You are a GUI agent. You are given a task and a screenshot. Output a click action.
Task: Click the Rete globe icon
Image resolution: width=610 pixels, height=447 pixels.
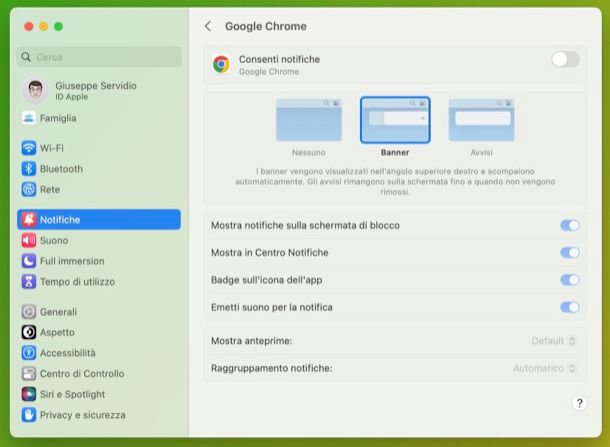pyautogui.click(x=29, y=189)
